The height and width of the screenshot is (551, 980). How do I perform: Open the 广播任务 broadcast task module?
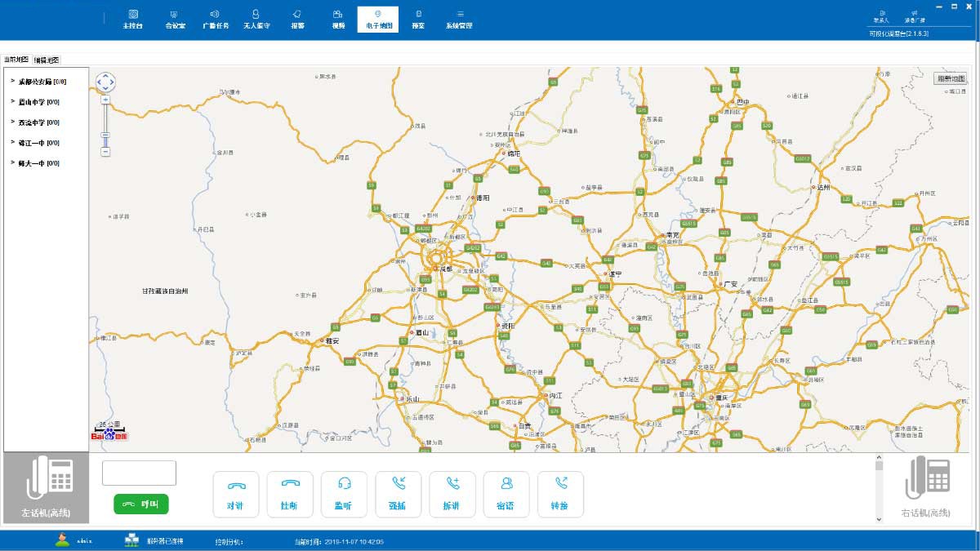pos(216,19)
